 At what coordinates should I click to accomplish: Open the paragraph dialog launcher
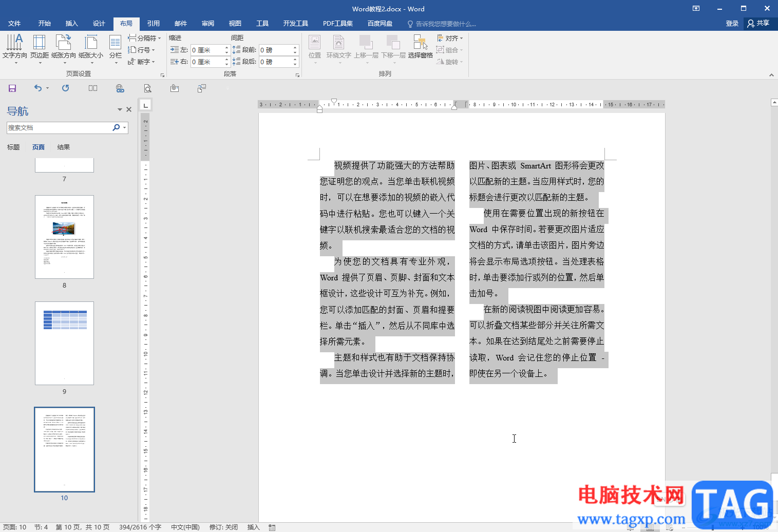click(x=297, y=75)
